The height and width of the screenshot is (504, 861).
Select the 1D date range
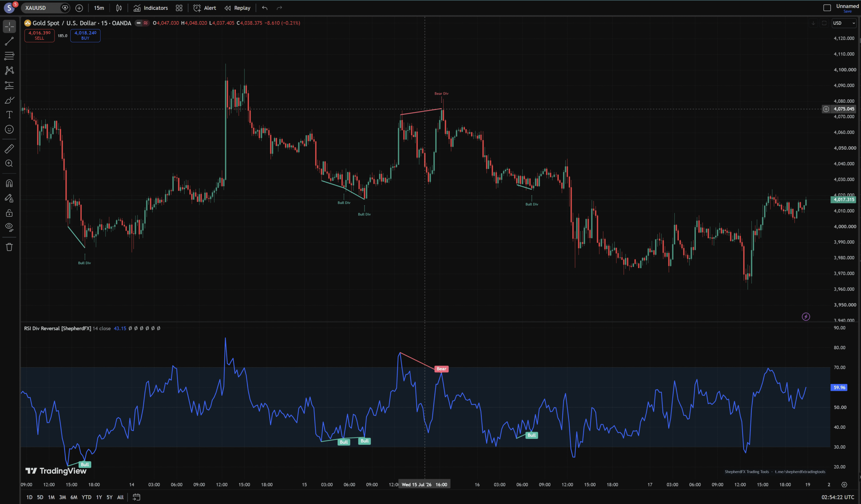(29, 497)
